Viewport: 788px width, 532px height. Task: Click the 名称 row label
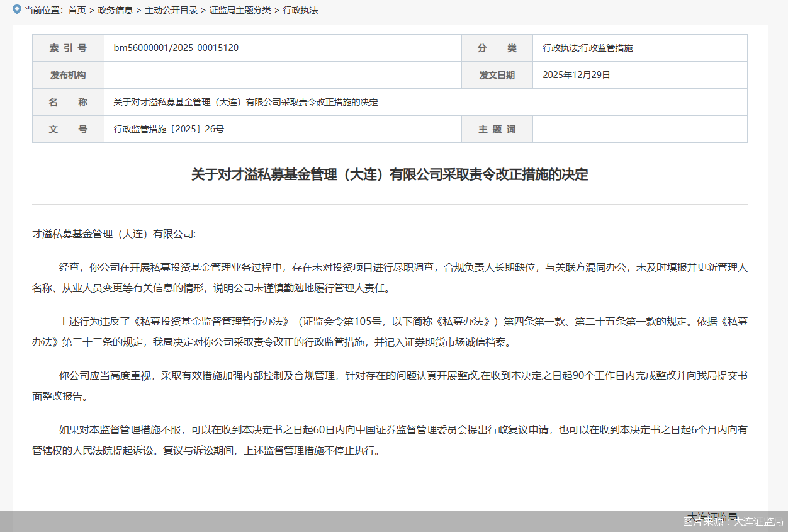pyautogui.click(x=68, y=101)
